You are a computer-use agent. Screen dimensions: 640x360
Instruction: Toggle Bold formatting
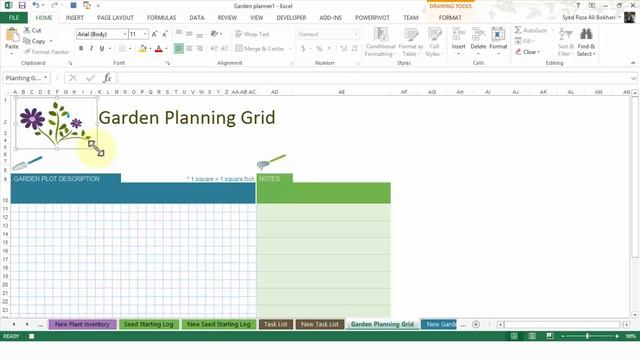pyautogui.click(x=81, y=49)
